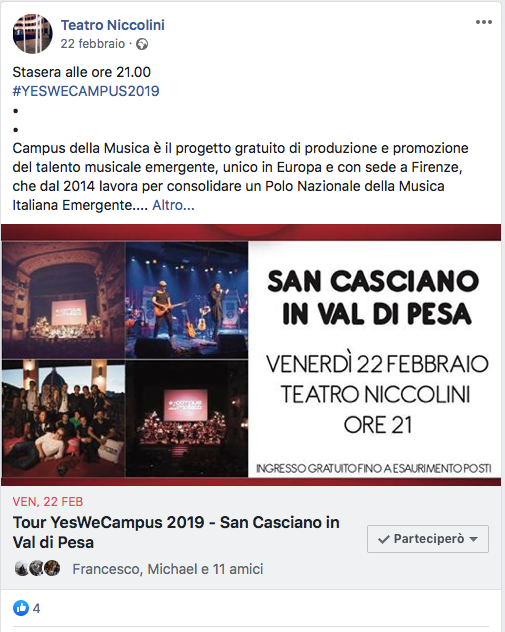Open the #YESWECAMPUS2019 hashtag
This screenshot has height=632, width=505.
click(x=86, y=91)
